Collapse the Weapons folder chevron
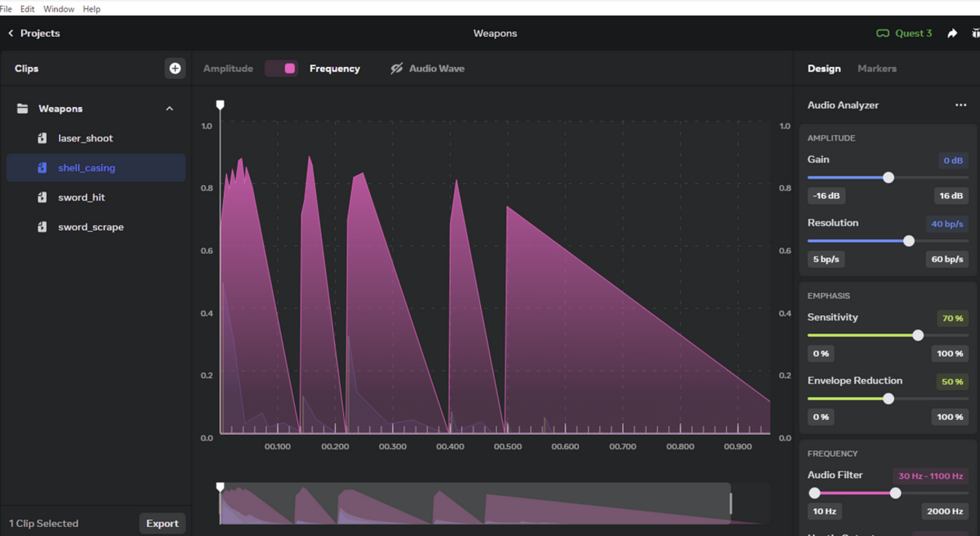Image resolution: width=980 pixels, height=536 pixels. (x=170, y=109)
